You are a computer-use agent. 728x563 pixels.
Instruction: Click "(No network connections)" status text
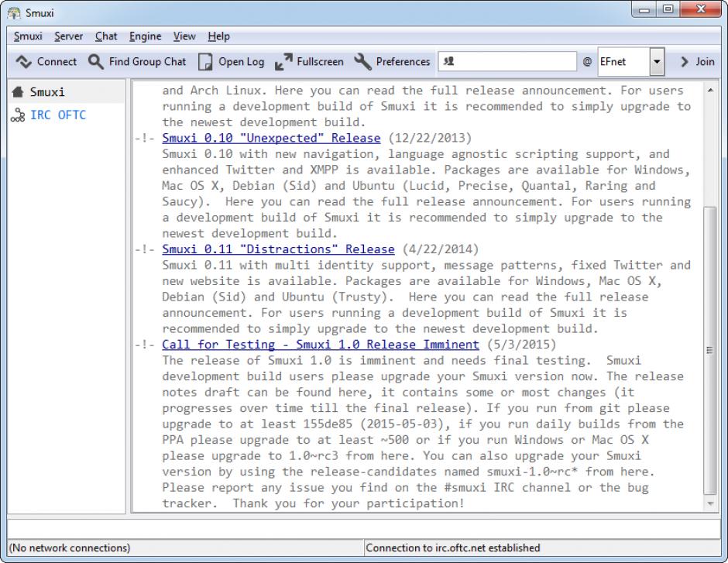click(70, 548)
